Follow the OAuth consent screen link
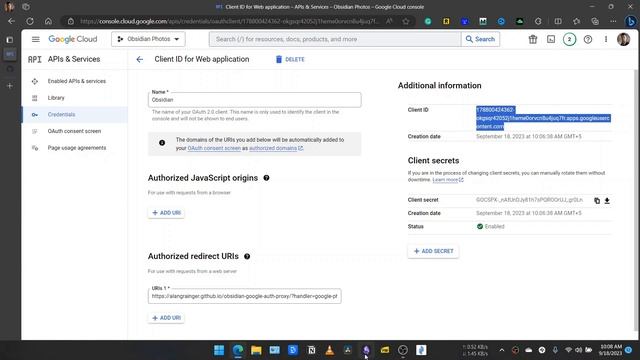640x360 pixels. tap(214, 148)
